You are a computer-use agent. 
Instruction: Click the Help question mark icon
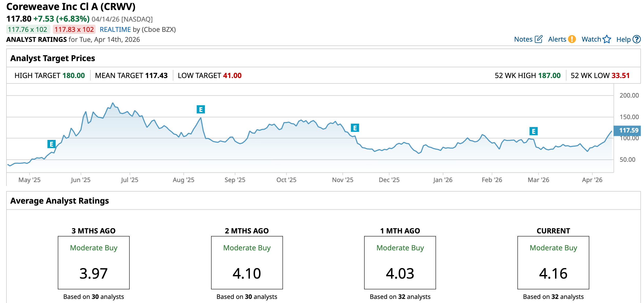[637, 39]
